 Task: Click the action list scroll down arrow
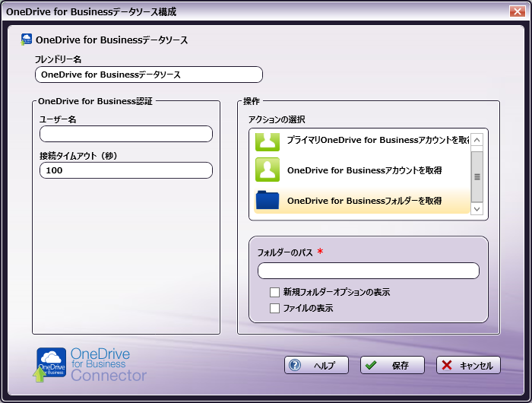tap(477, 209)
